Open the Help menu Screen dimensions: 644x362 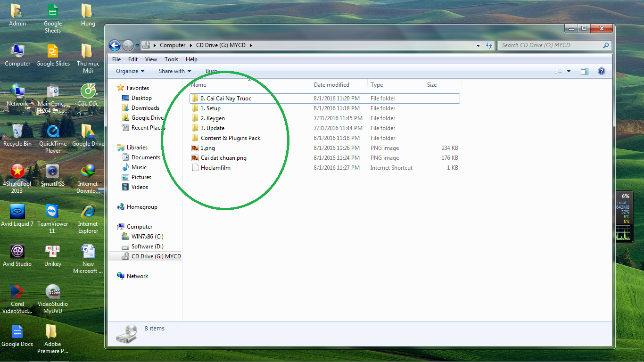(x=191, y=59)
